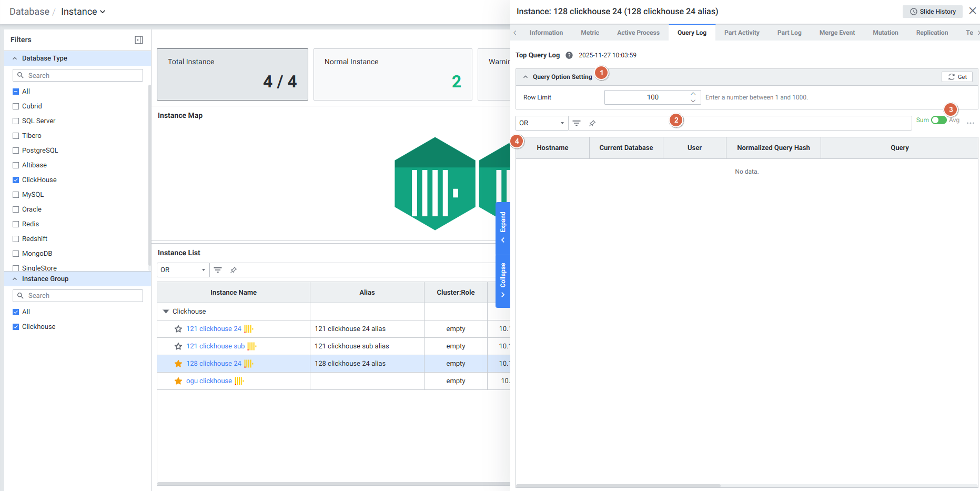Collapse the Query Option Setting section
This screenshot has height=491, width=980.
click(x=526, y=77)
